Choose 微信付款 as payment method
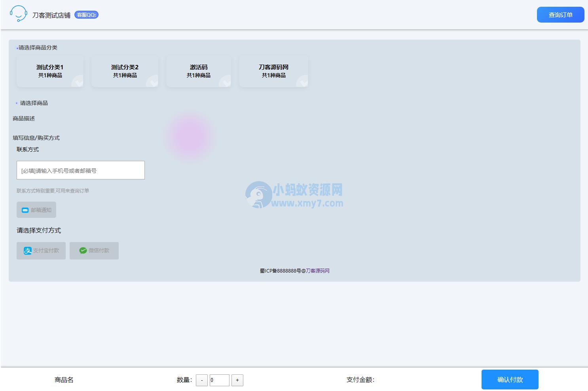The height and width of the screenshot is (391, 588). pos(94,250)
